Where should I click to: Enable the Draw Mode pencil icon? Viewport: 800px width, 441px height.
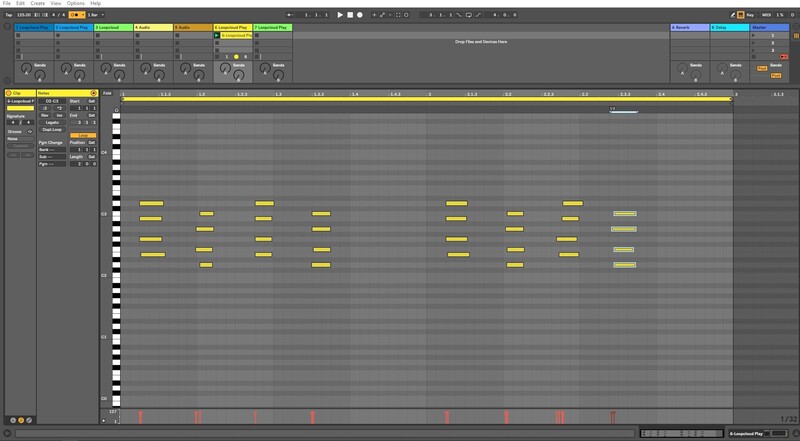click(x=733, y=15)
